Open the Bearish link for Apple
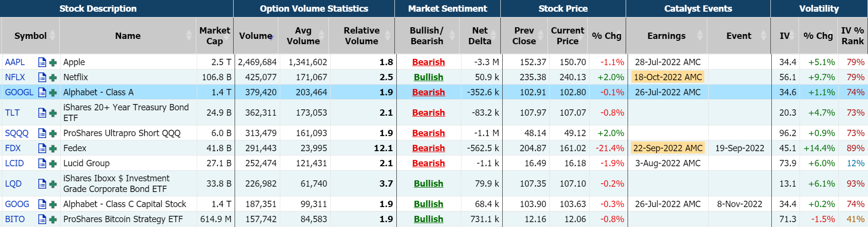868x227 pixels. tap(428, 62)
